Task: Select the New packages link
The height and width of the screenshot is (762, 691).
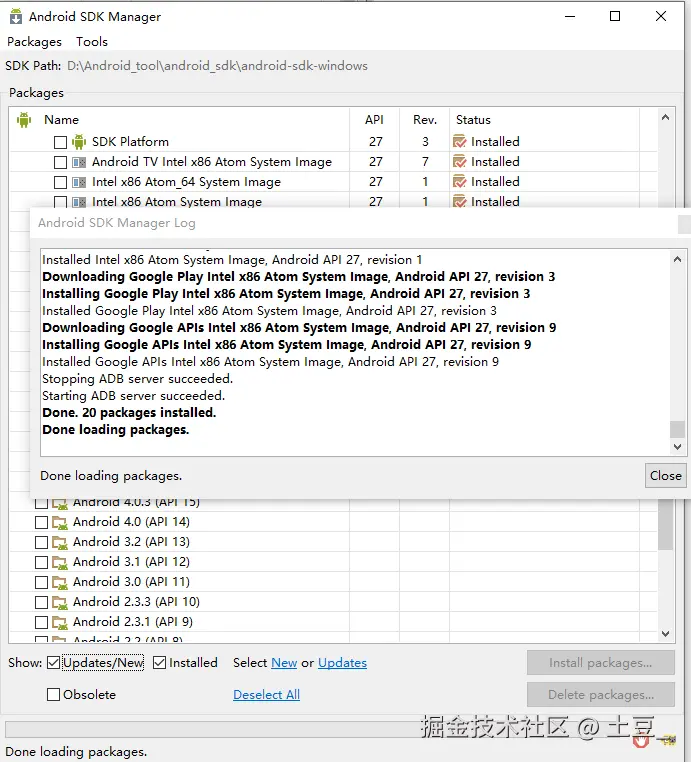Action: pyautogui.click(x=284, y=663)
